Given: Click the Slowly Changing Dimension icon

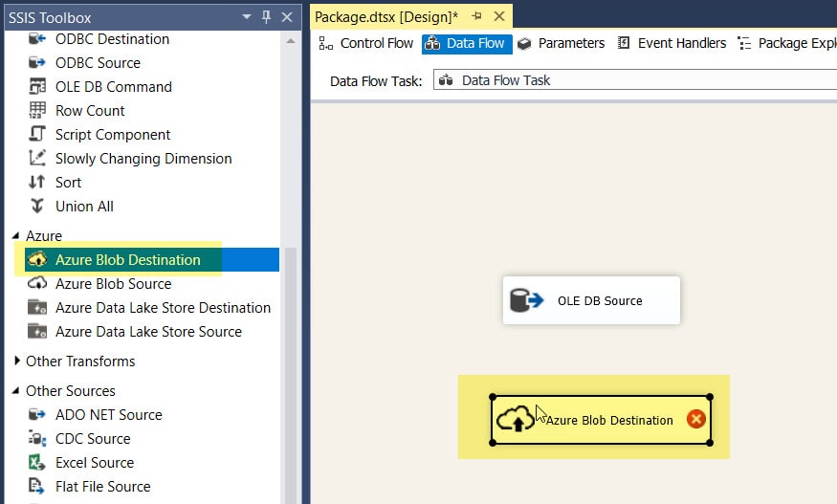Looking at the screenshot, I should 37,158.
